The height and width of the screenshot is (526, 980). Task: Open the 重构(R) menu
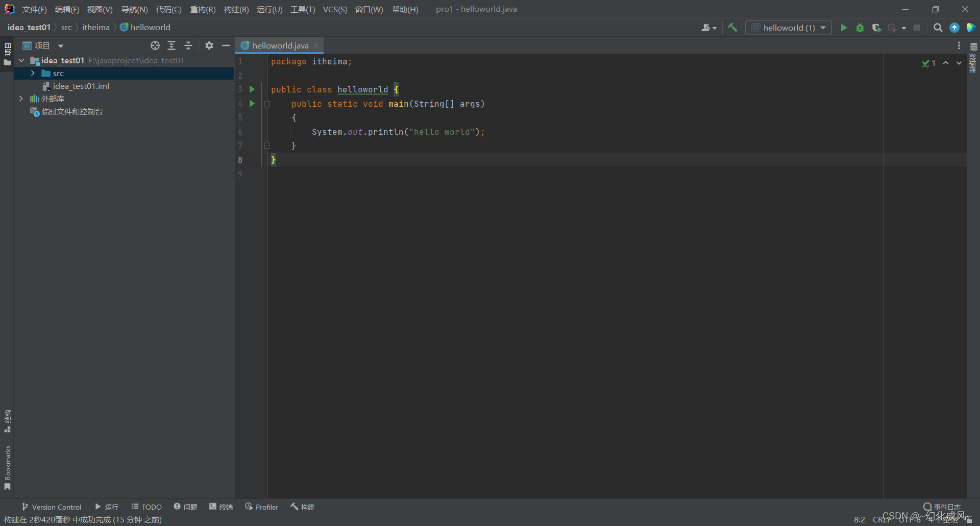click(203, 10)
